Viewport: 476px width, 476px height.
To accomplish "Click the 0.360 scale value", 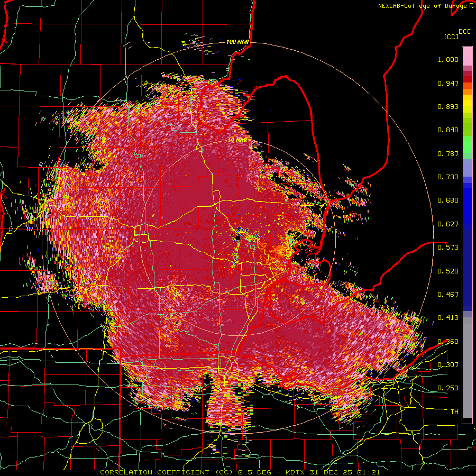I will point(448,342).
